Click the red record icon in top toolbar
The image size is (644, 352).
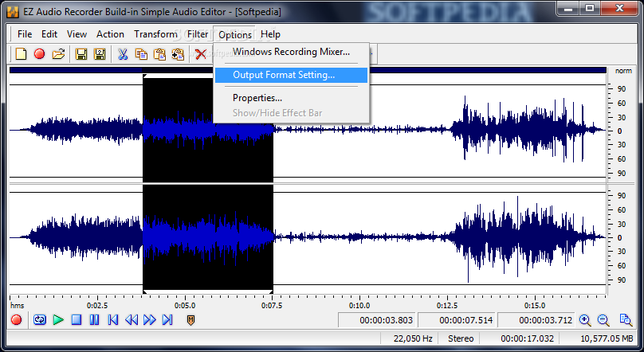point(39,53)
